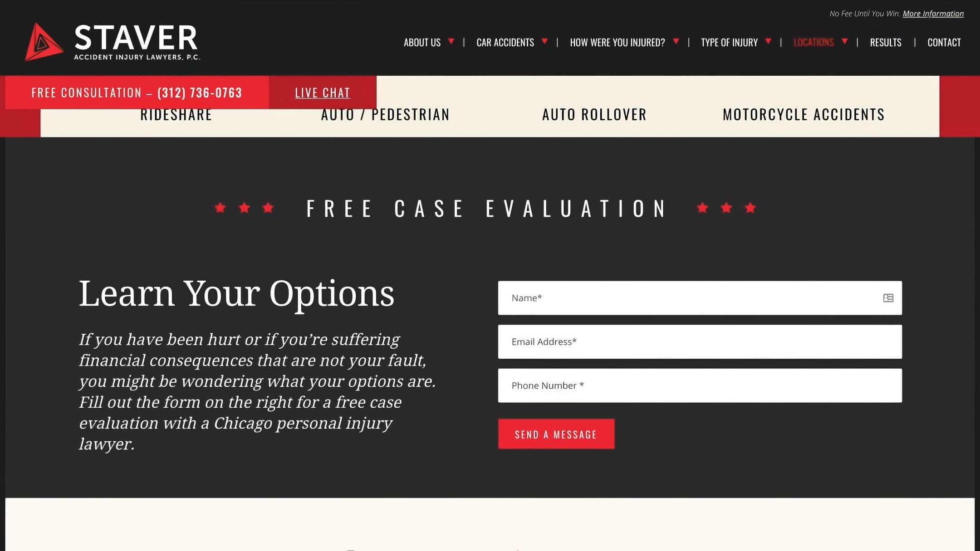Expand the CAR ACCIDENTS submenu
This screenshot has height=551, width=980.
[543, 42]
